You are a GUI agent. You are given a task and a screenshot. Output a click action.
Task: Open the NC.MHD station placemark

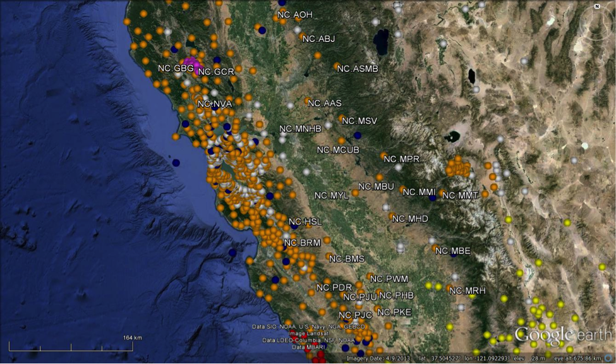[x=392, y=215]
